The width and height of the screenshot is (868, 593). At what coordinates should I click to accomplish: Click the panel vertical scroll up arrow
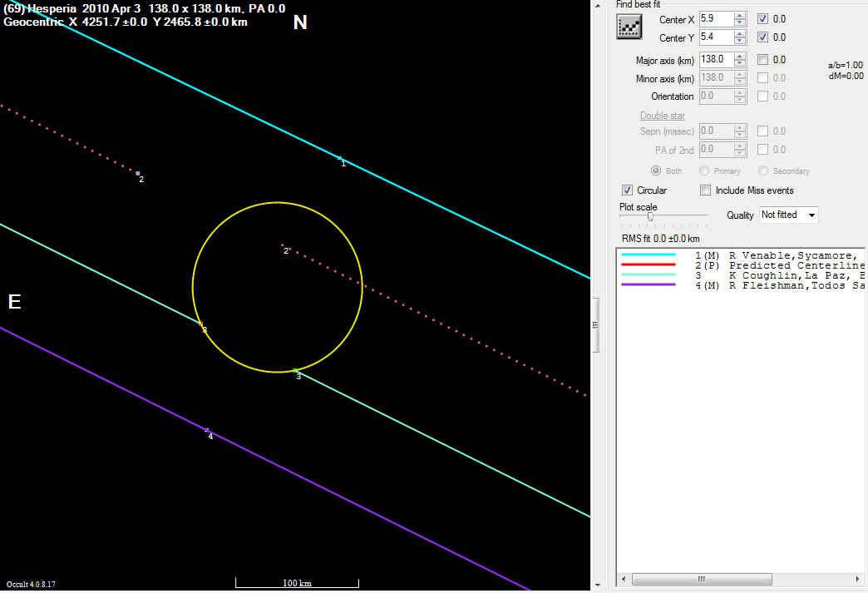[597, 5]
